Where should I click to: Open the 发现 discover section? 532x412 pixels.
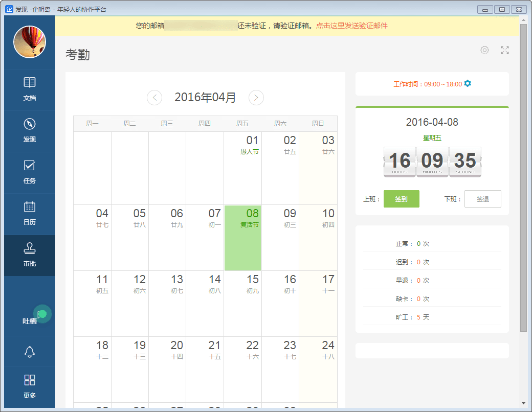point(30,131)
